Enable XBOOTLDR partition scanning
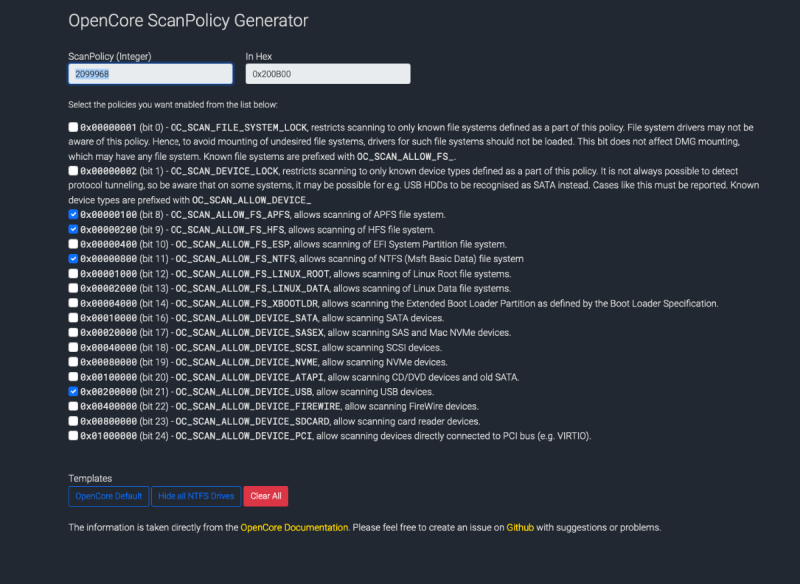This screenshot has width=800, height=584. pos(72,303)
